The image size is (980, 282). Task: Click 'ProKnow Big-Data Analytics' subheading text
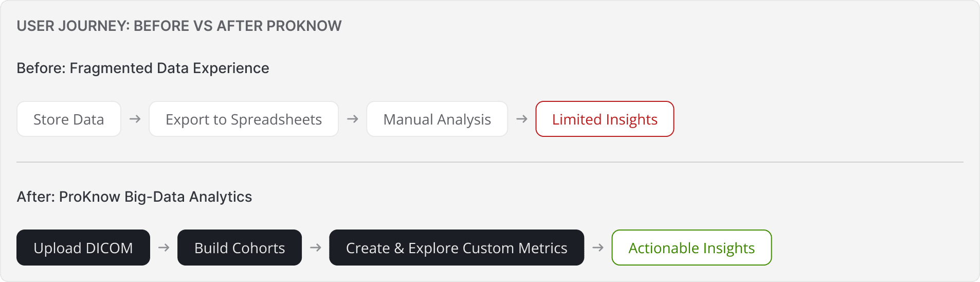[x=155, y=197]
